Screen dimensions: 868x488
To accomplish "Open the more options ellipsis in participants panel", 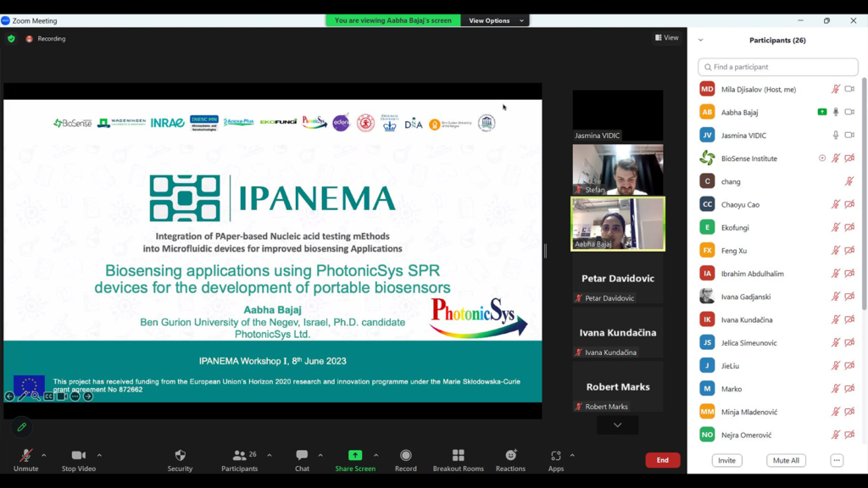I will [837, 460].
